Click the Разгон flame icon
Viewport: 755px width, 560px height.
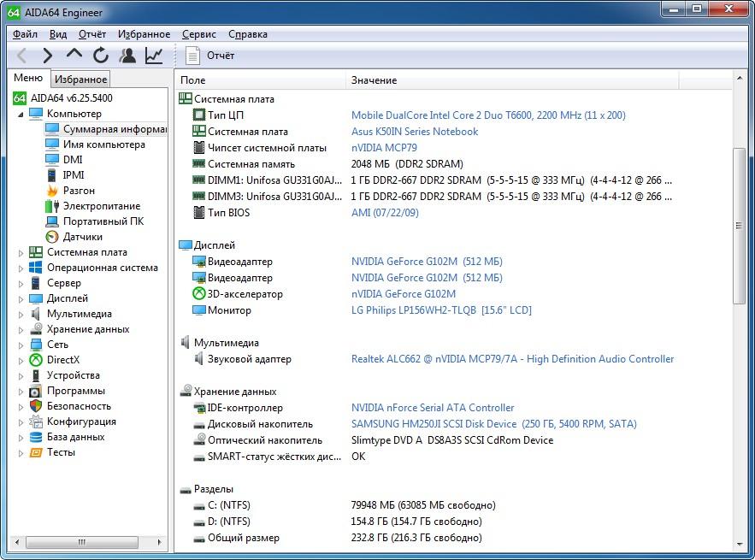(52, 191)
